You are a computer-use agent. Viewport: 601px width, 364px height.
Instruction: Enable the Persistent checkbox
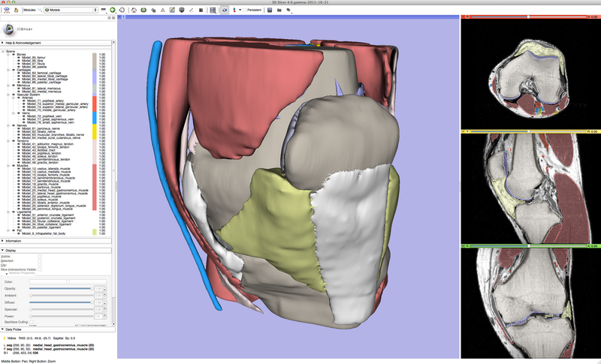pyautogui.click(x=245, y=10)
